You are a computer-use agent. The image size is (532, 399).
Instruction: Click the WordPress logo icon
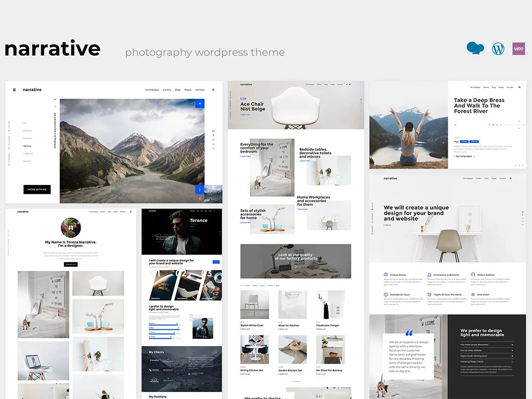(x=498, y=49)
